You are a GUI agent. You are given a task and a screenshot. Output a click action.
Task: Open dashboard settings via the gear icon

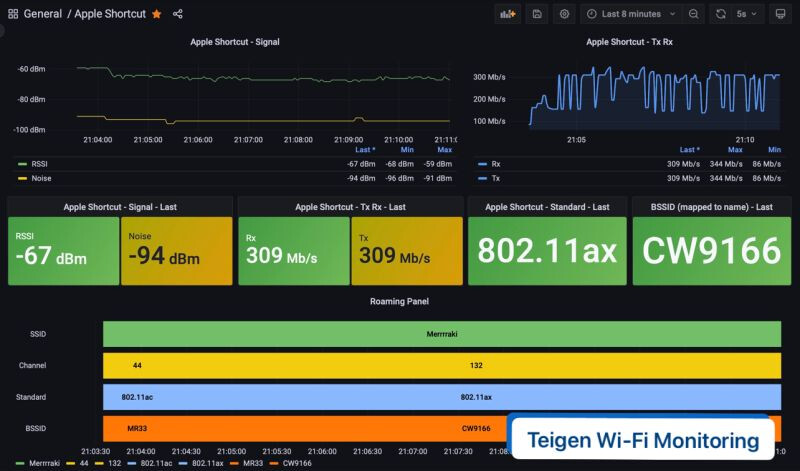tap(564, 14)
